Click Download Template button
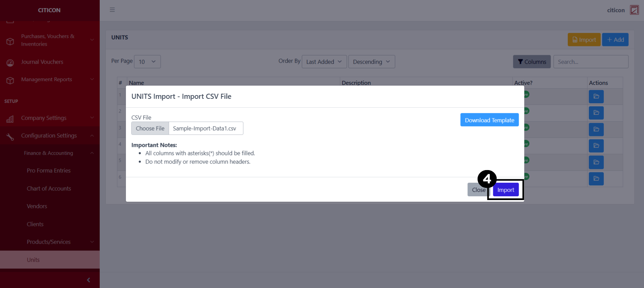Image resolution: width=644 pixels, height=288 pixels. click(489, 120)
